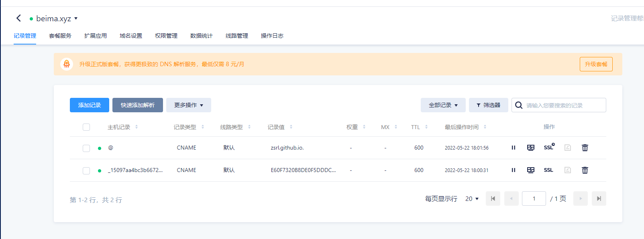Click SSL icon for zsrl.github.io record
The image size is (644, 239).
(549, 147)
